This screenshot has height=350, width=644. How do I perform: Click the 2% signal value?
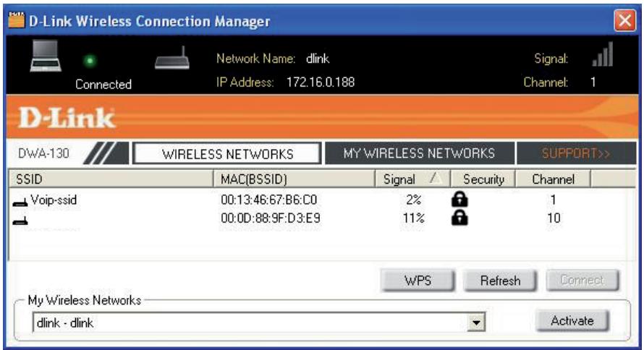(x=414, y=200)
